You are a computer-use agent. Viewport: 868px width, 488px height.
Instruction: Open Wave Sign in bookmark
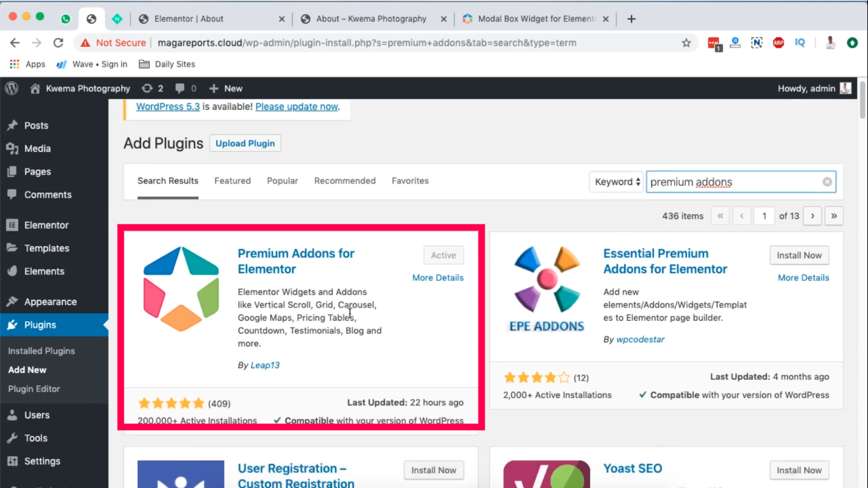click(x=92, y=64)
